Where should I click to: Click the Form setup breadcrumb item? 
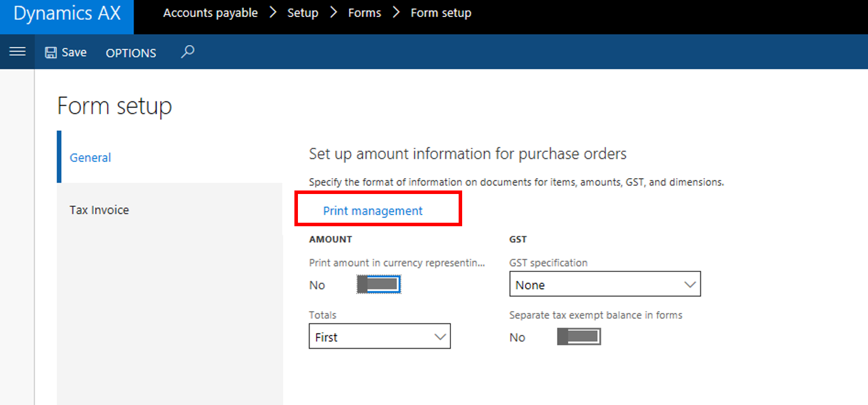pyautogui.click(x=441, y=12)
